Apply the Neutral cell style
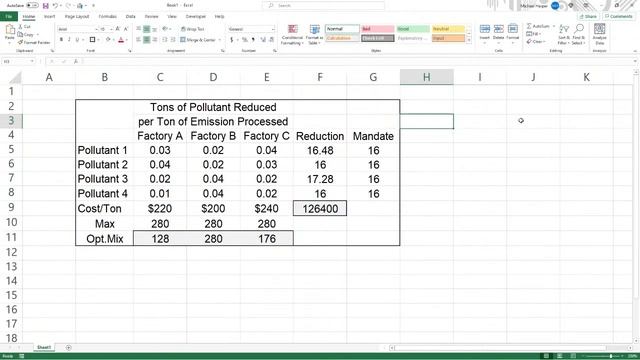Screen dimensions: 640x360 [448, 29]
